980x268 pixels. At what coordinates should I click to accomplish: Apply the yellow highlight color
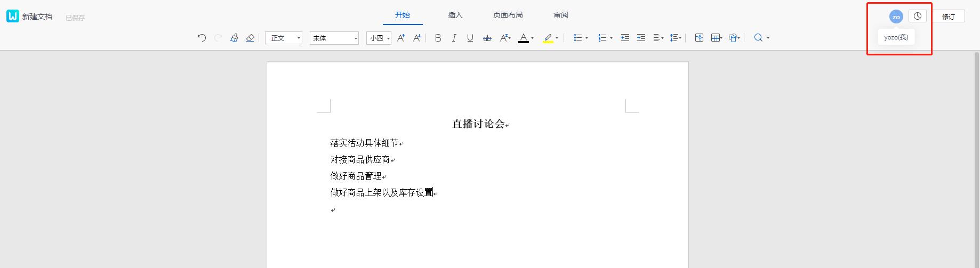[x=548, y=38]
